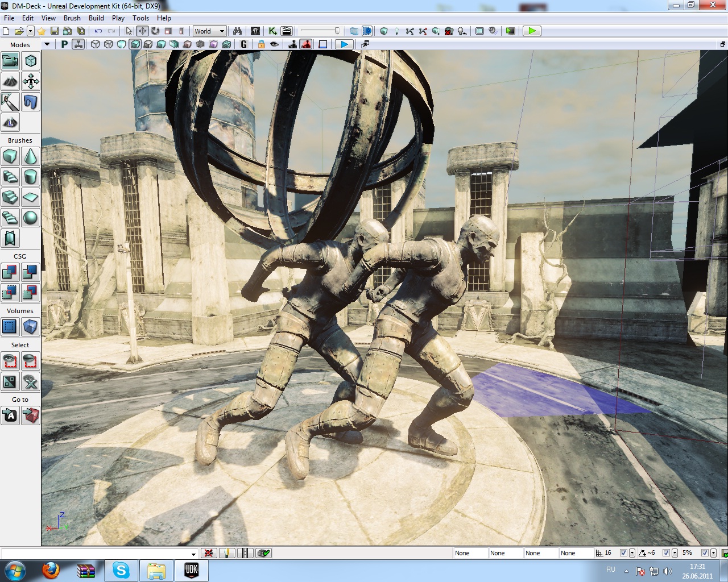Click the Cone brush builder
Viewport: 728px width, 582px height.
31,156
